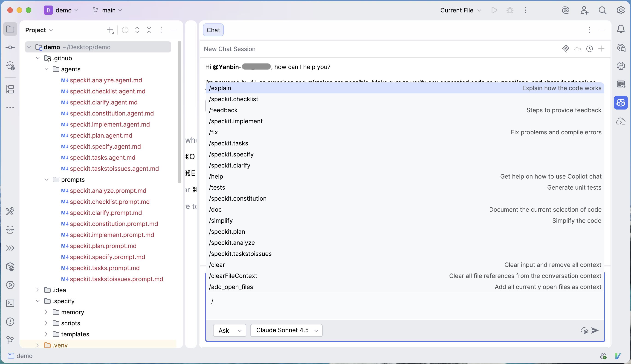This screenshot has height=364, width=631.
Task: Choose the /fix command from suggestions
Action: click(214, 132)
